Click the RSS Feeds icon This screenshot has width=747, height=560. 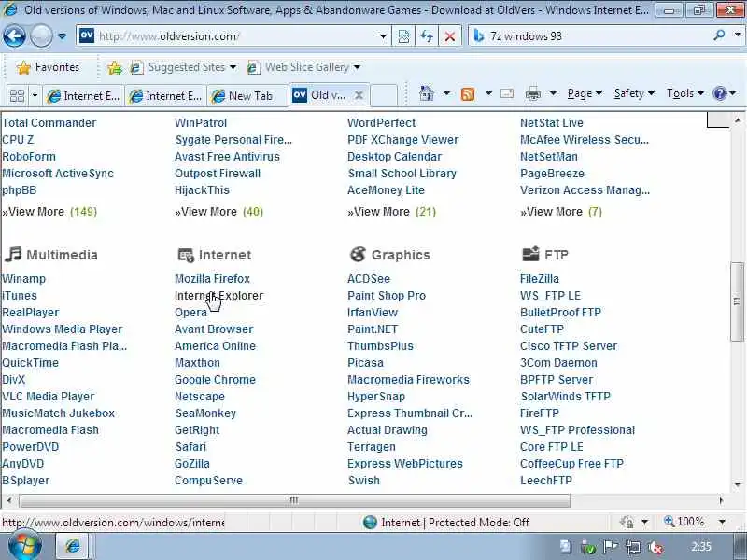[x=468, y=94]
